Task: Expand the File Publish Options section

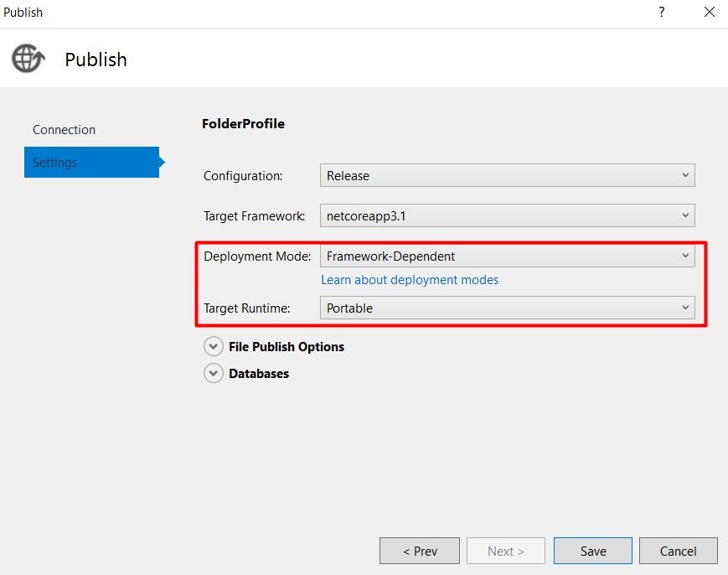Action: (213, 346)
